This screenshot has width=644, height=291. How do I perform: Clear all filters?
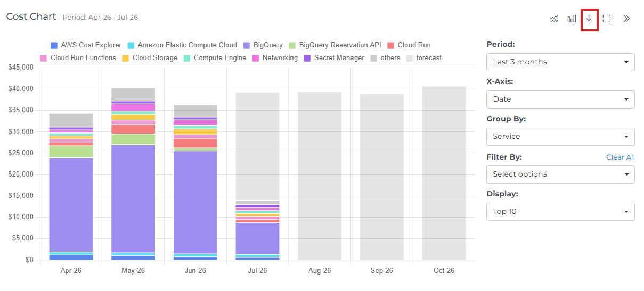click(x=621, y=157)
